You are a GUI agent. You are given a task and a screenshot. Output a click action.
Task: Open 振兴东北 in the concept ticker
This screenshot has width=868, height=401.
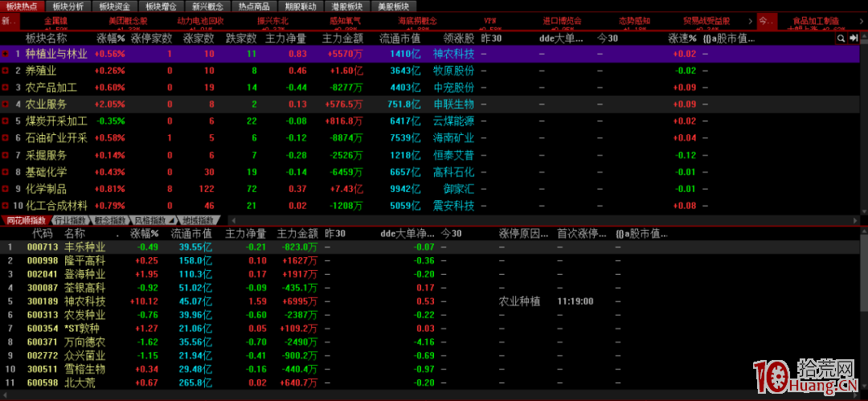point(272,21)
